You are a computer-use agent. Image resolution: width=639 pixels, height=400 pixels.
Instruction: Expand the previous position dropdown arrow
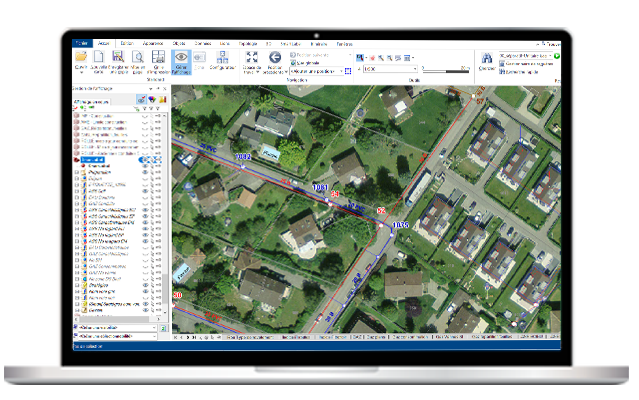click(285, 72)
